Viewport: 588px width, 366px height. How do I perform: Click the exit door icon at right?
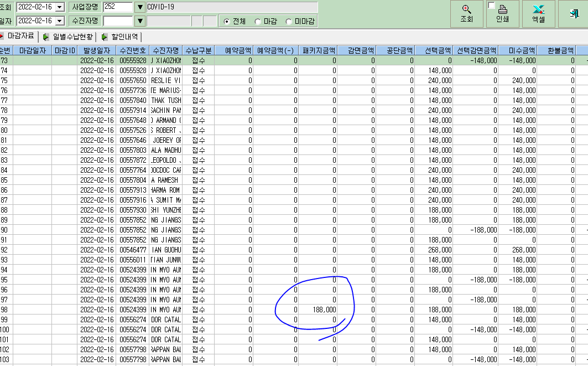point(574,13)
